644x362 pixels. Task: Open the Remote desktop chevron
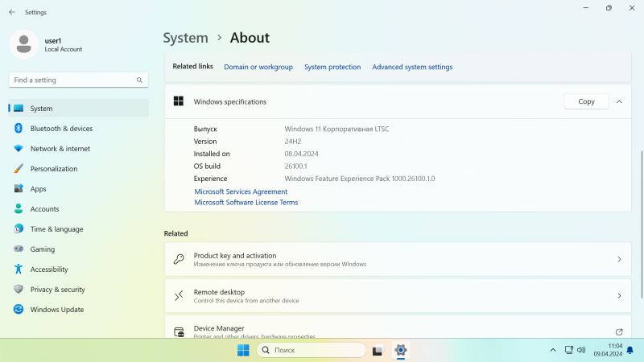click(x=619, y=296)
